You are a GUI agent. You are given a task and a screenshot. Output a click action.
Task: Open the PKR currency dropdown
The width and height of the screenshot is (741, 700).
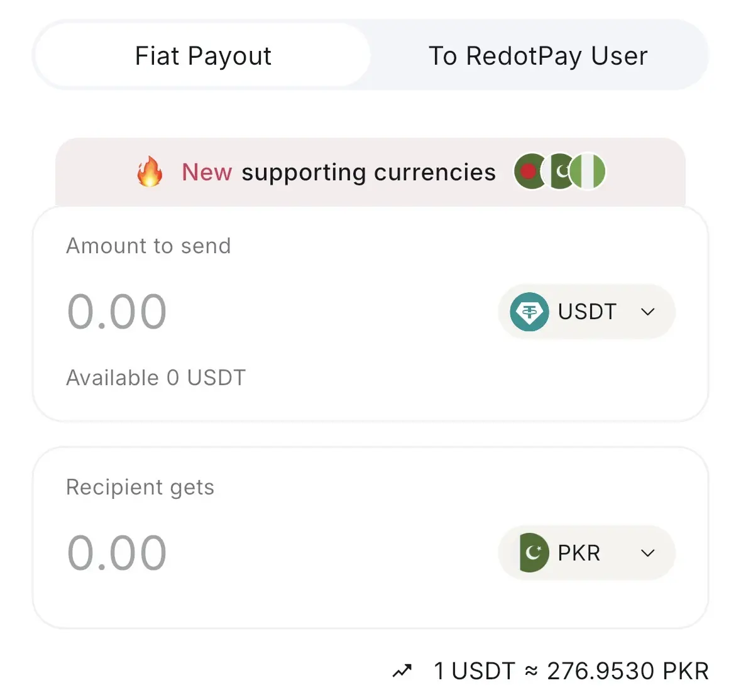586,553
